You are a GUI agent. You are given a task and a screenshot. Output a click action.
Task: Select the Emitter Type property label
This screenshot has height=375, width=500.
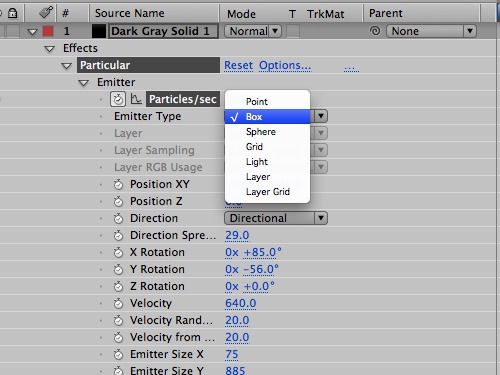pos(148,116)
